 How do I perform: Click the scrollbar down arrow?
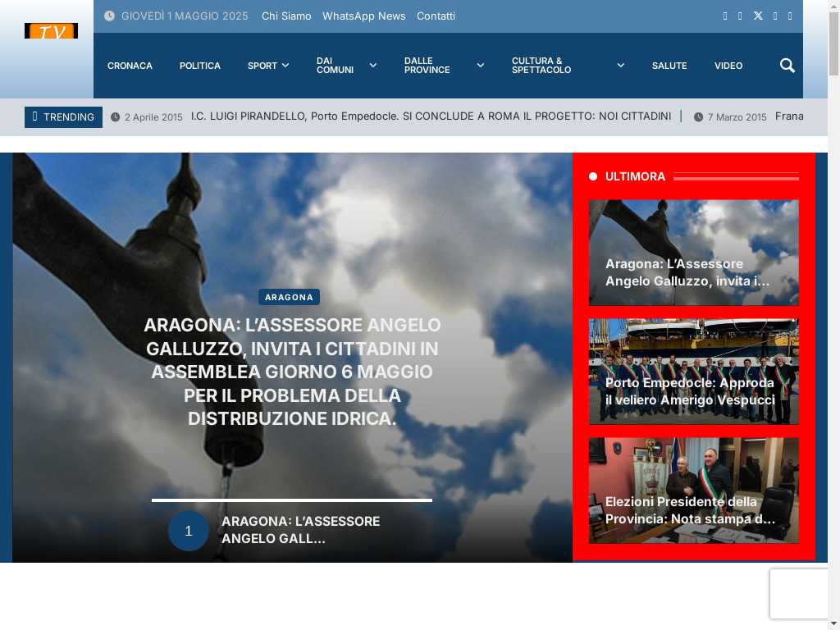(x=833, y=624)
